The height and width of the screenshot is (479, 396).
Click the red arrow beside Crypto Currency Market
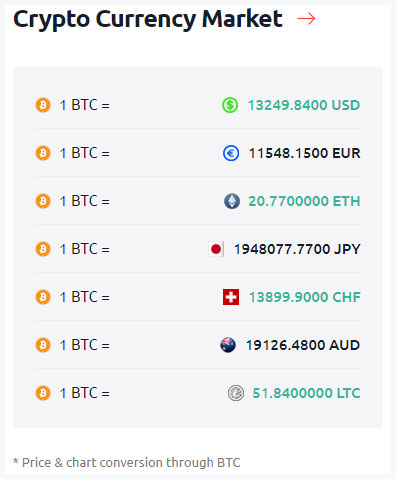coord(306,19)
